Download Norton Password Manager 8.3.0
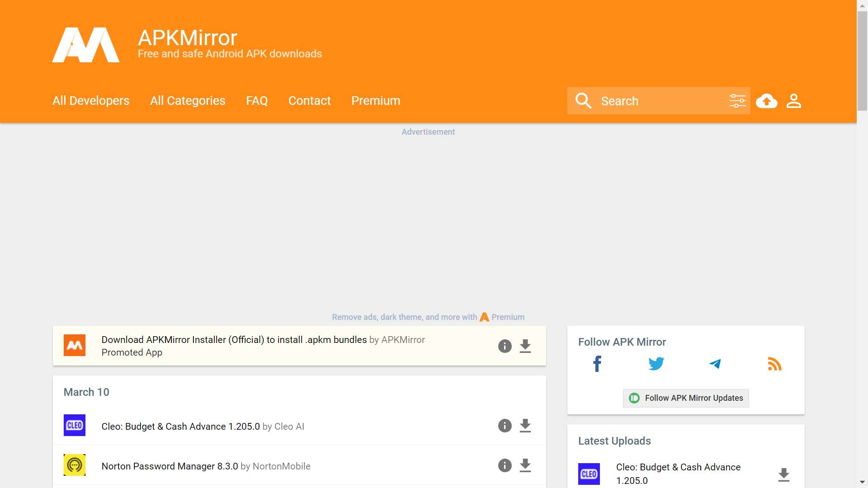This screenshot has height=488, width=868. (x=525, y=465)
